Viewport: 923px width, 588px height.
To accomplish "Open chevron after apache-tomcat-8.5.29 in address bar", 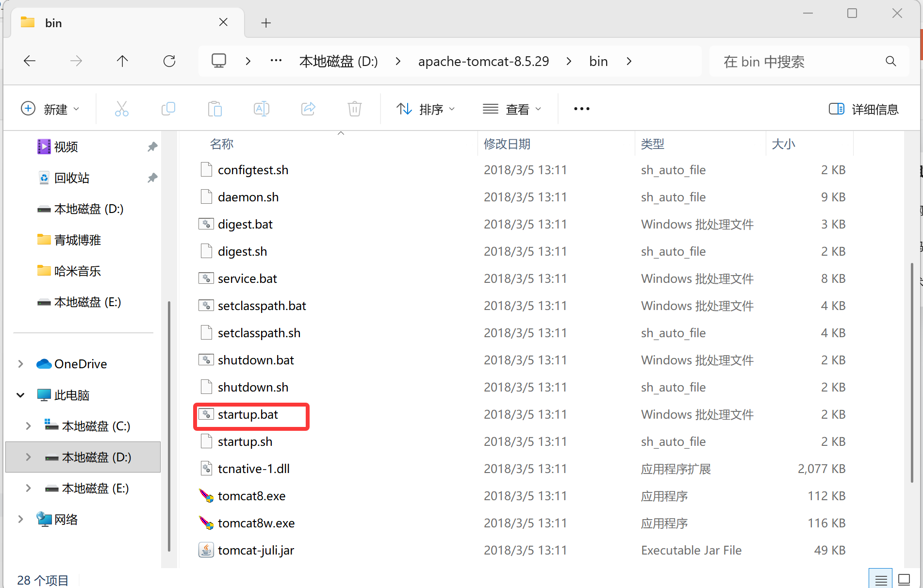I will pos(569,61).
